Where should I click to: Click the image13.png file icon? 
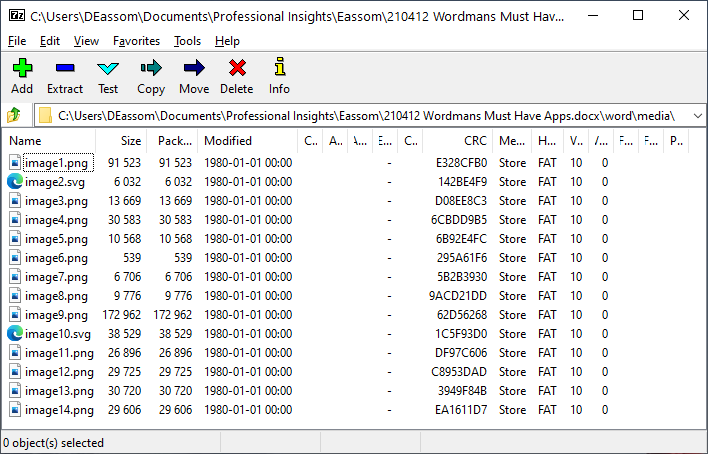15,390
